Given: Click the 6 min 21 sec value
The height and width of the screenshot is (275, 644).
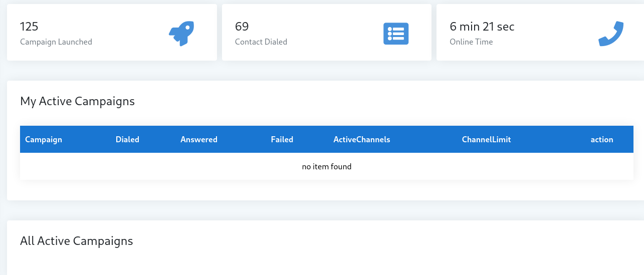Looking at the screenshot, I should [x=482, y=27].
